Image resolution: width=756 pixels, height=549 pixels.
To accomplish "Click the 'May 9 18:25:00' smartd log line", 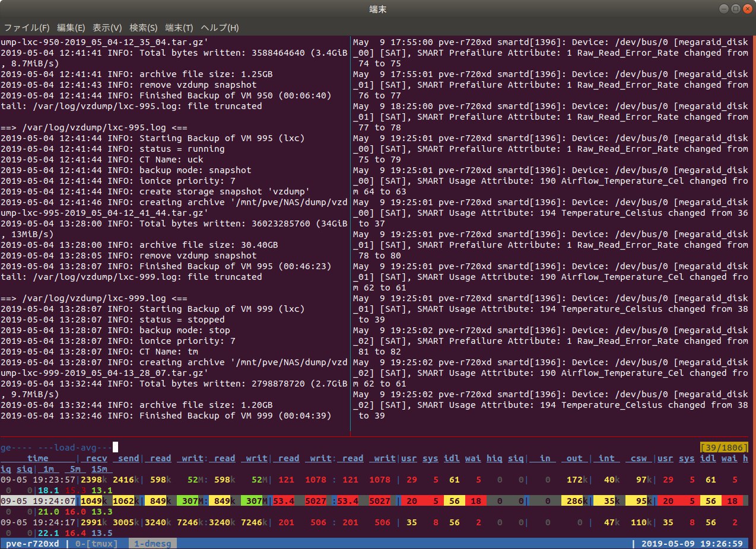I will coord(551,106).
